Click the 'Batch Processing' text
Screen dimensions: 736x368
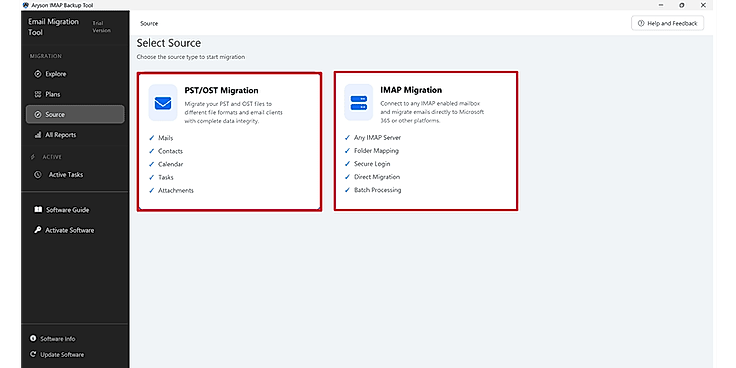coord(377,190)
